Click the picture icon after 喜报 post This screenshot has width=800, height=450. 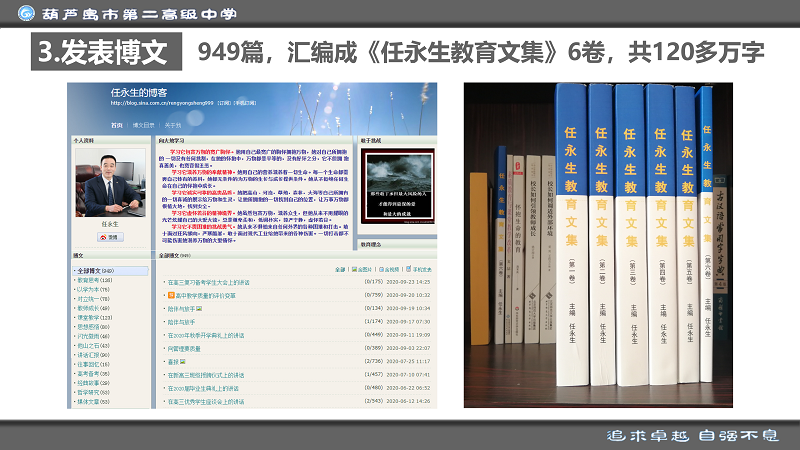(183, 362)
